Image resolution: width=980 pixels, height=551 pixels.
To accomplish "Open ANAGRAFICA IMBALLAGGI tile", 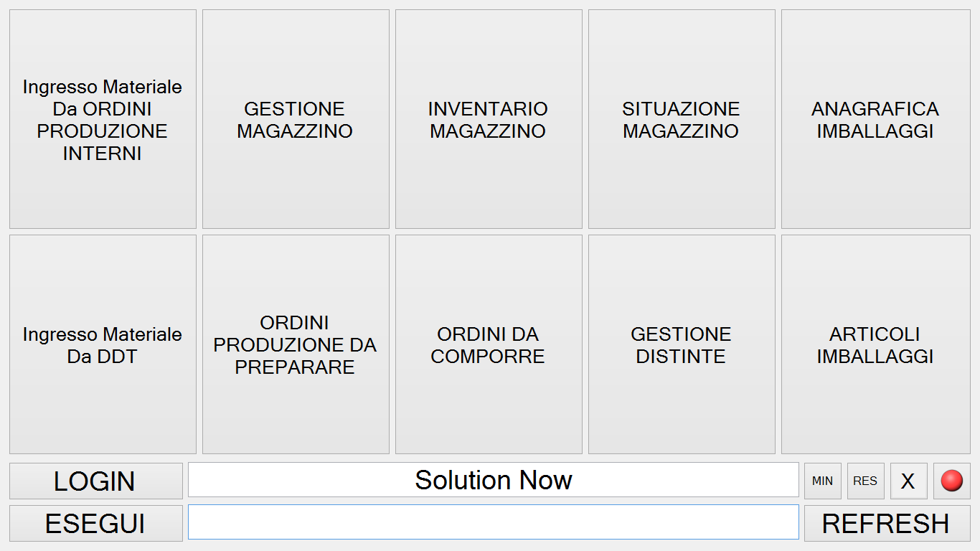I will tap(875, 119).
